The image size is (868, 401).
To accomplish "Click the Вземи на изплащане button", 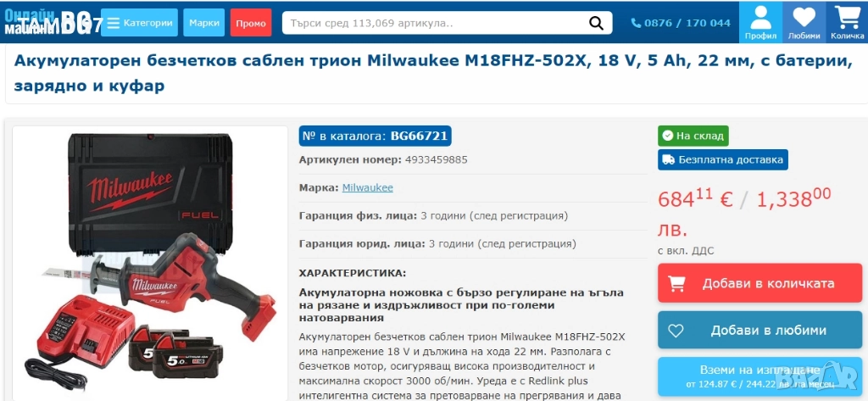I will [760, 376].
